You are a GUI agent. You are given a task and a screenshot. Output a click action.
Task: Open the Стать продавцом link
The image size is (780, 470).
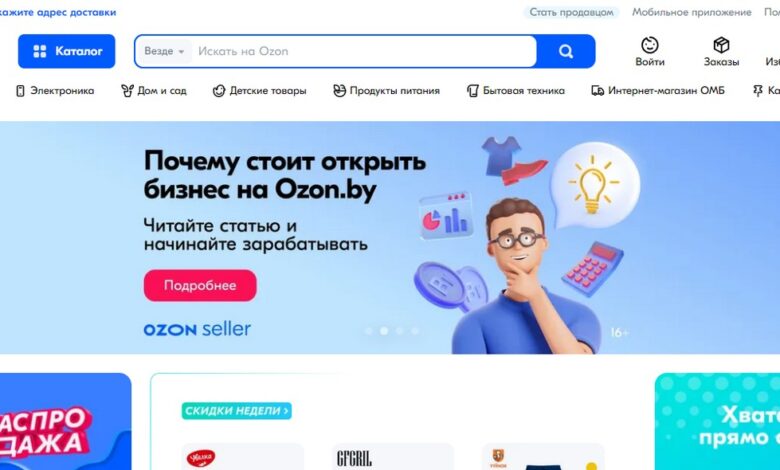tap(571, 12)
